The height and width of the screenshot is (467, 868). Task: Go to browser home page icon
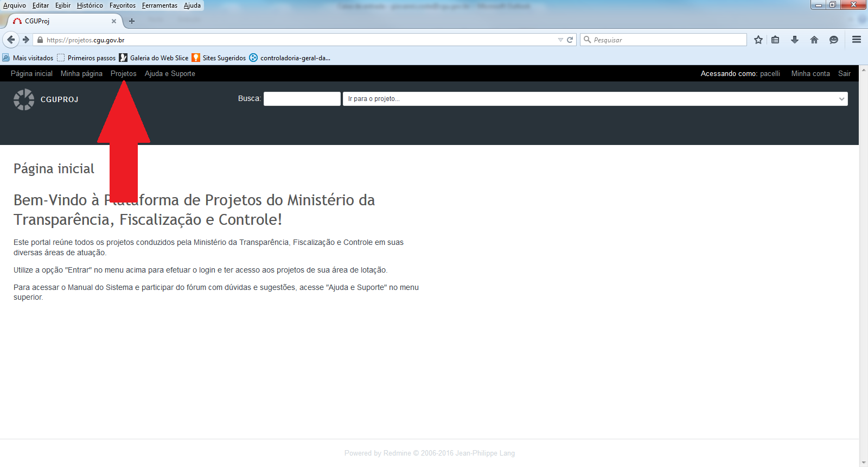coord(814,40)
